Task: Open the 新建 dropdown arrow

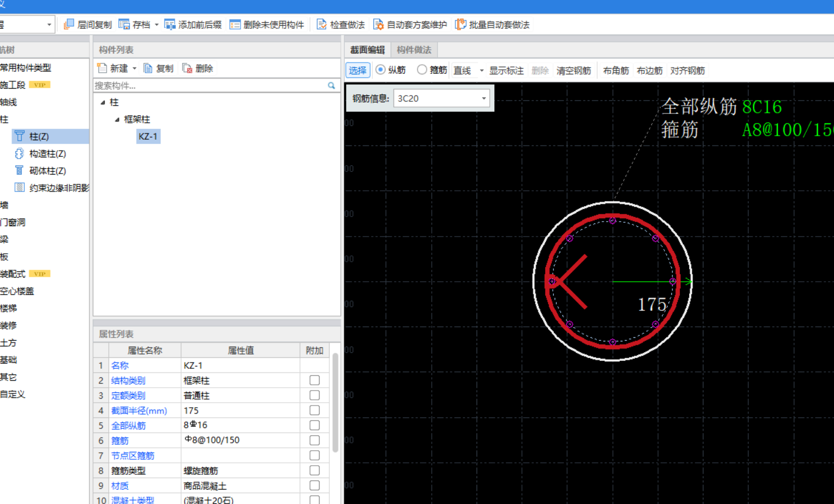Action: (135, 68)
